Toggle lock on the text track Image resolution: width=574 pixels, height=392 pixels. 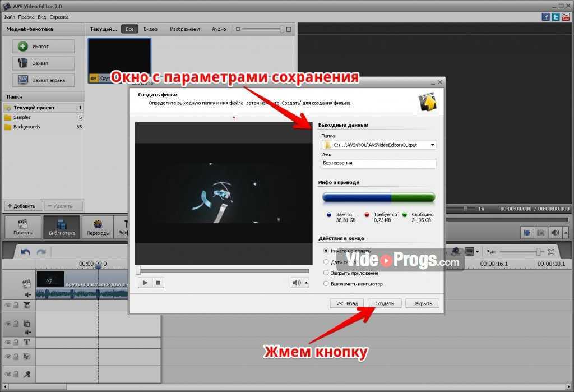tap(16, 343)
